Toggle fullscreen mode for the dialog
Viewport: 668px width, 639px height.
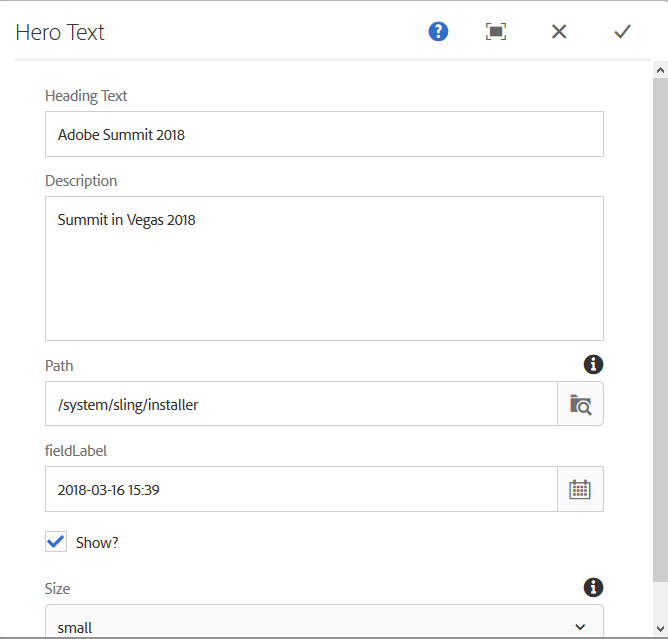[x=496, y=32]
